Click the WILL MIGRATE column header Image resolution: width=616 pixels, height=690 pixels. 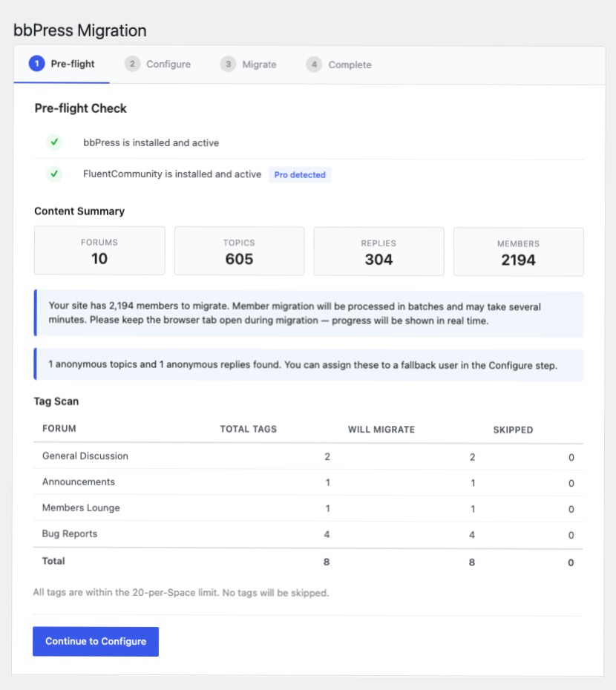point(381,430)
